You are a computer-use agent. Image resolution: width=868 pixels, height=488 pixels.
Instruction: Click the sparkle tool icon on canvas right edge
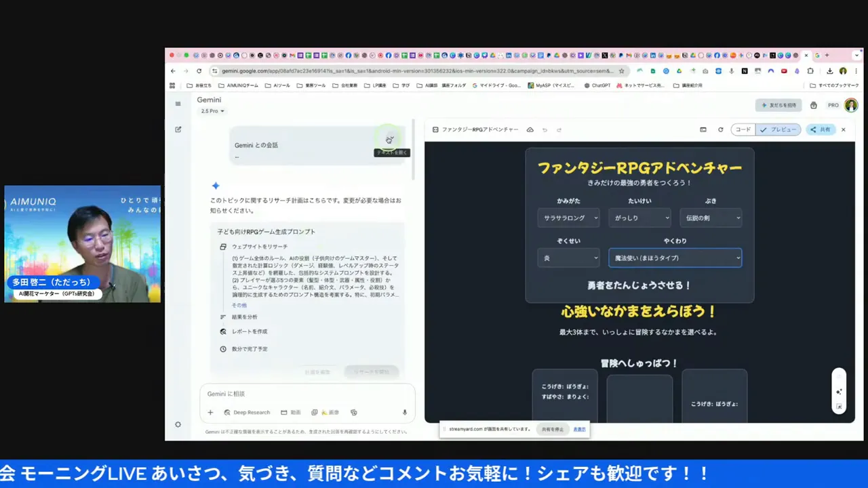[839, 391]
